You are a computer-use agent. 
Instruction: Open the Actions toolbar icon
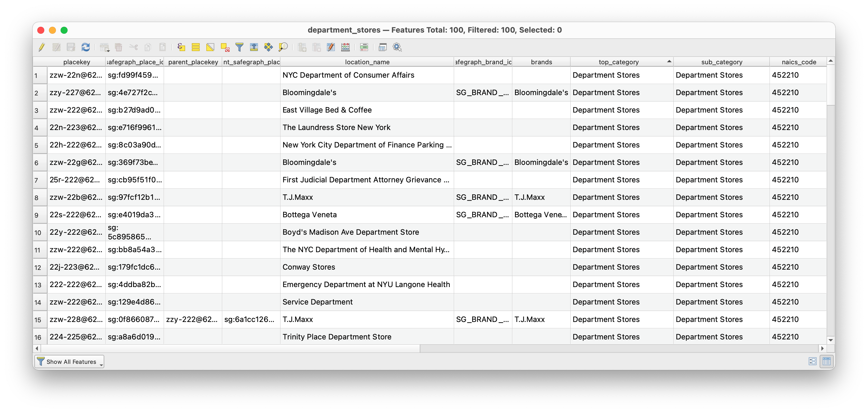point(397,47)
